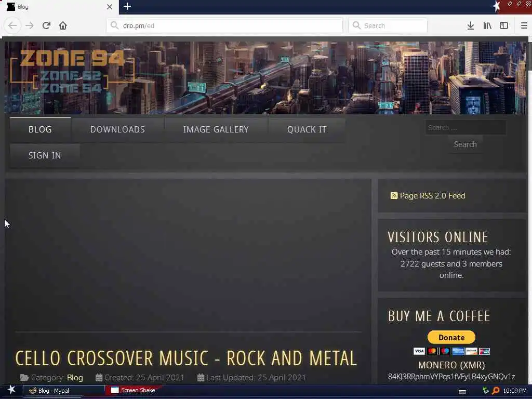This screenshot has width=532, height=399.
Task: Click the dro.pm/ed address bar
Action: (224, 25)
